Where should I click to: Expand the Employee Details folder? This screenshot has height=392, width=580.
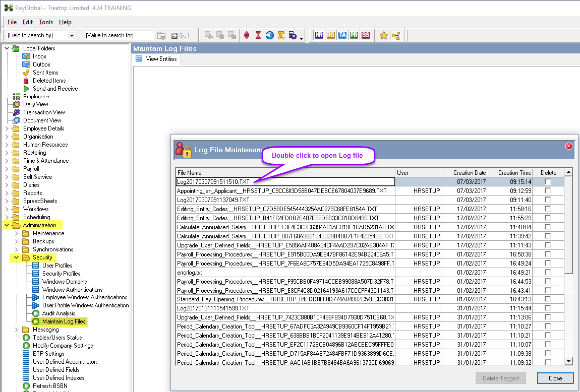click(7, 128)
